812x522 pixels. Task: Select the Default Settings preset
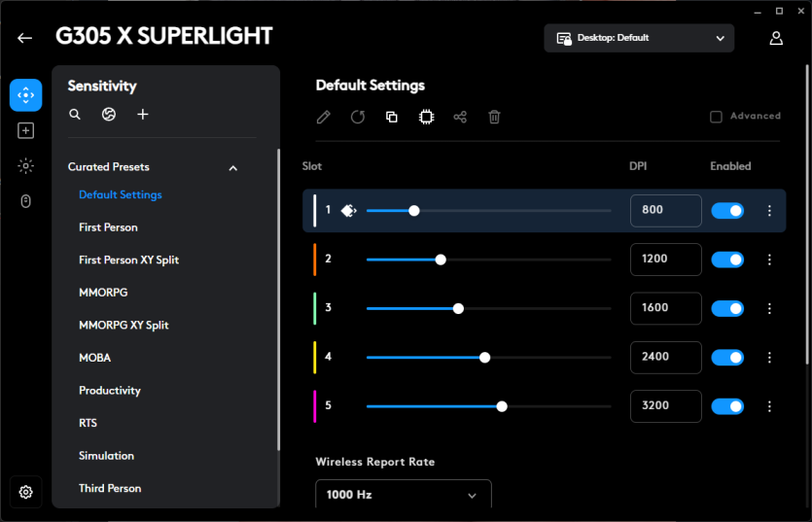coord(121,194)
